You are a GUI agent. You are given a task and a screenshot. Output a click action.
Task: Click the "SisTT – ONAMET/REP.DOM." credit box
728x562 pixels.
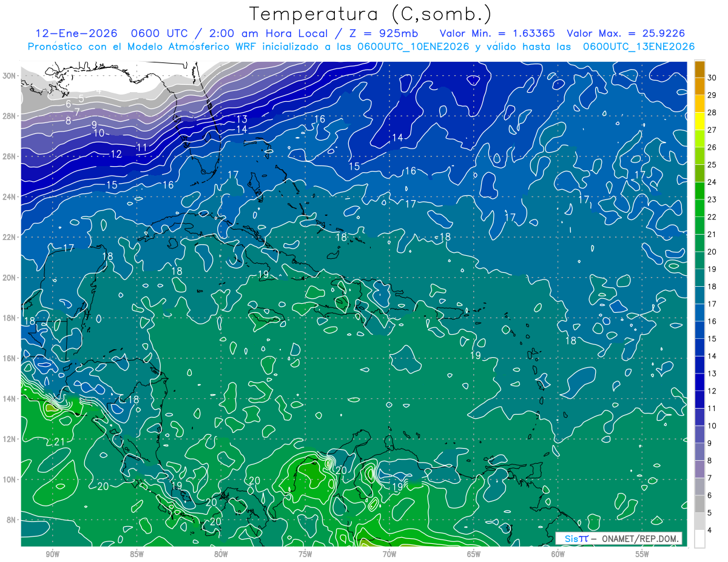pos(619,538)
